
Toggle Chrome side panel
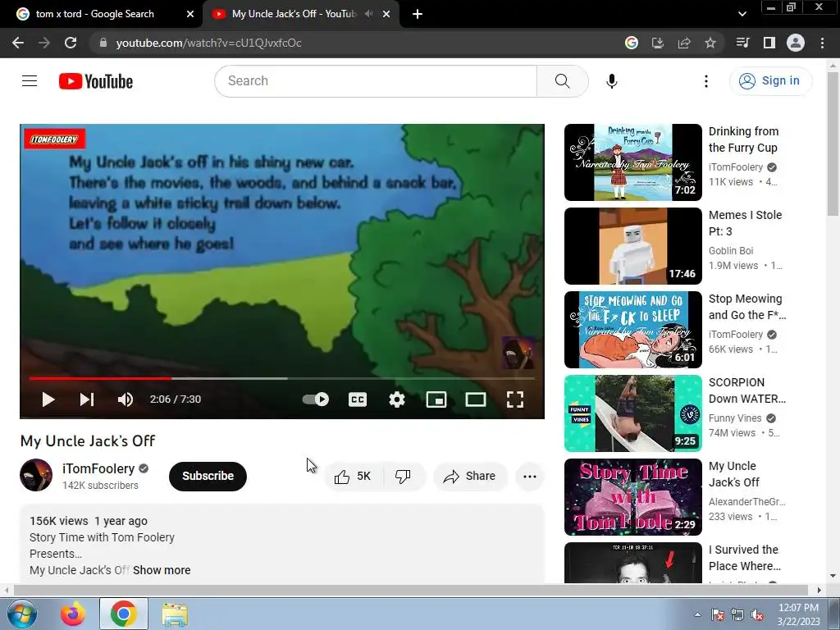(769, 43)
